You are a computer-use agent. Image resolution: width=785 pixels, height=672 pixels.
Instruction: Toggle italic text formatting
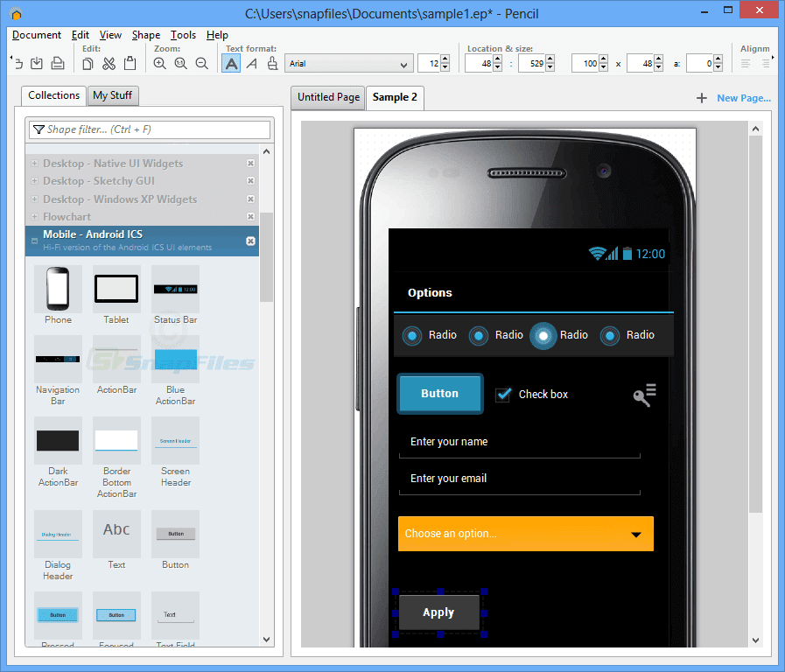tap(251, 63)
